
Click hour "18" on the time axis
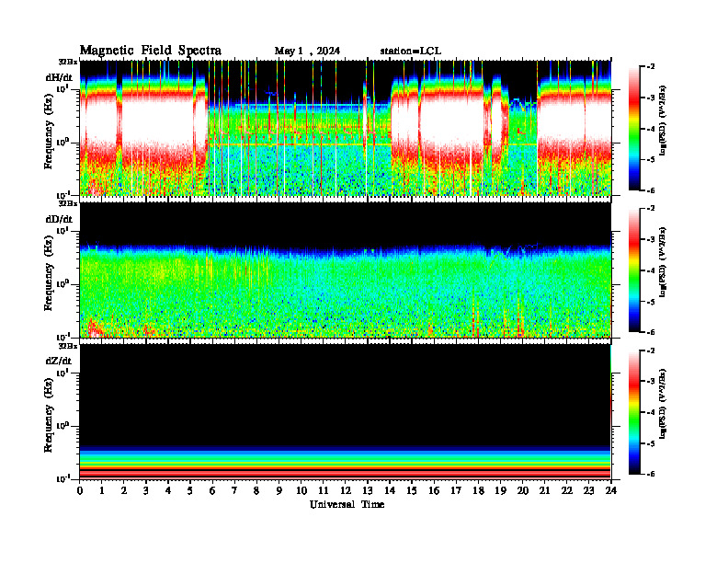478,490
